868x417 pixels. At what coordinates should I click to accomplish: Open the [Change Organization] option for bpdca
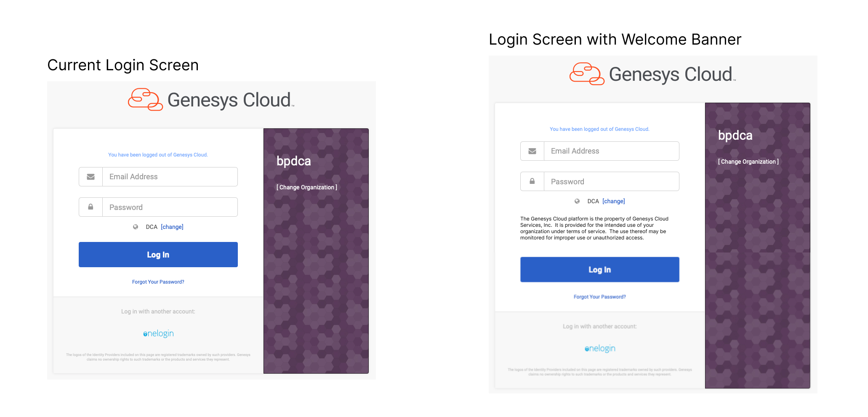coord(307,187)
